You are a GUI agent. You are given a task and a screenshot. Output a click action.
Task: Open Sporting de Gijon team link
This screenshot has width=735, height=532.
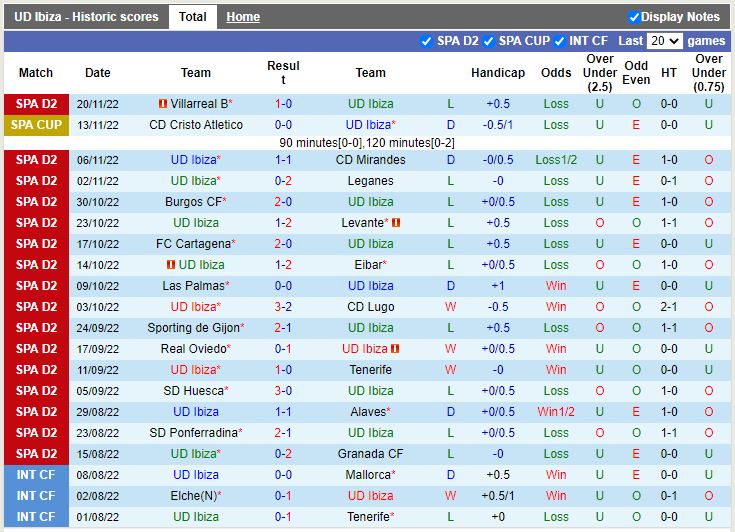coord(193,328)
